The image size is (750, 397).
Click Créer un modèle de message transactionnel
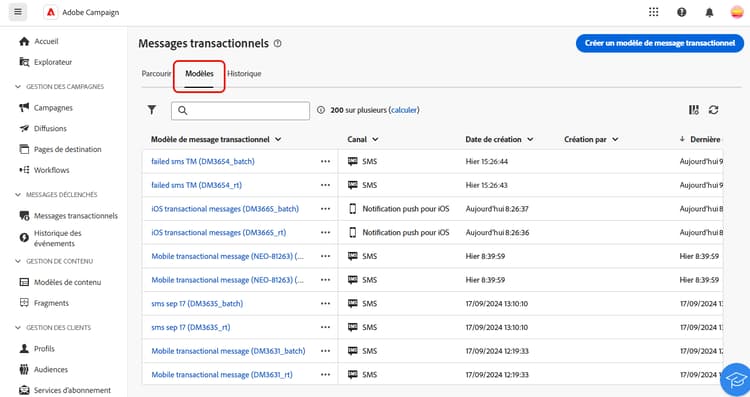tap(660, 43)
